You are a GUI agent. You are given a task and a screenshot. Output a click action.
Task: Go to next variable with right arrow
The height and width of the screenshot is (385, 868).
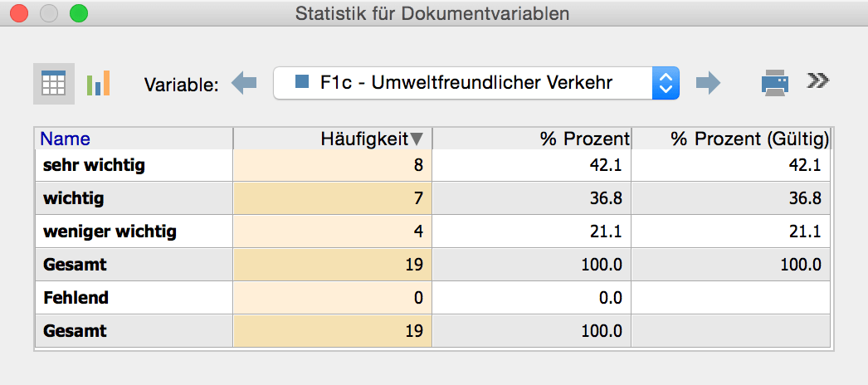click(708, 83)
